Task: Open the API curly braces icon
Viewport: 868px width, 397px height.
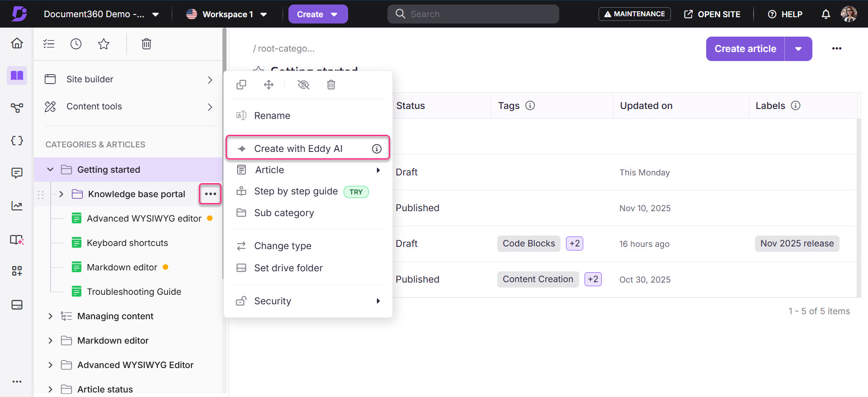Action: [17, 141]
